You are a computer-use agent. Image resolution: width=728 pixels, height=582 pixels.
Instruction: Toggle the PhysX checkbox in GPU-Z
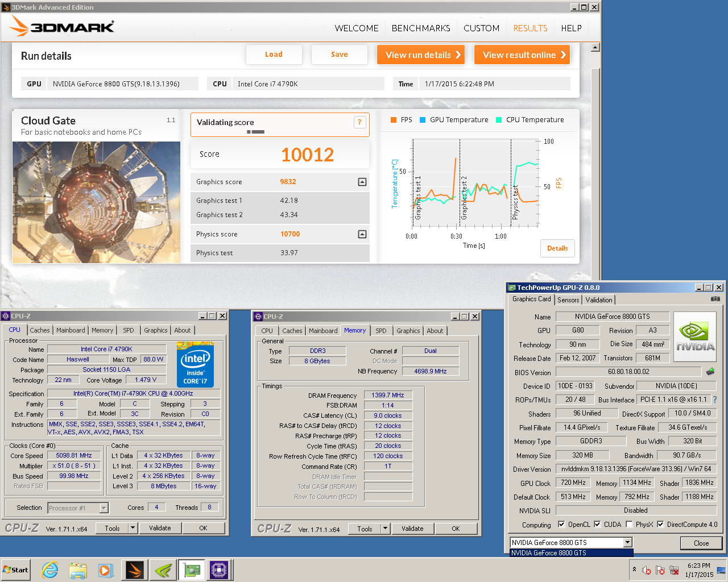[629, 524]
